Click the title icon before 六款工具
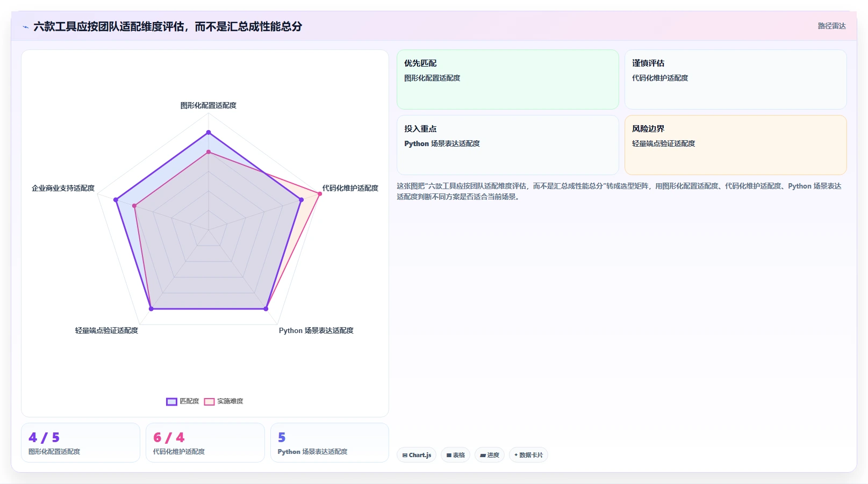 click(25, 27)
